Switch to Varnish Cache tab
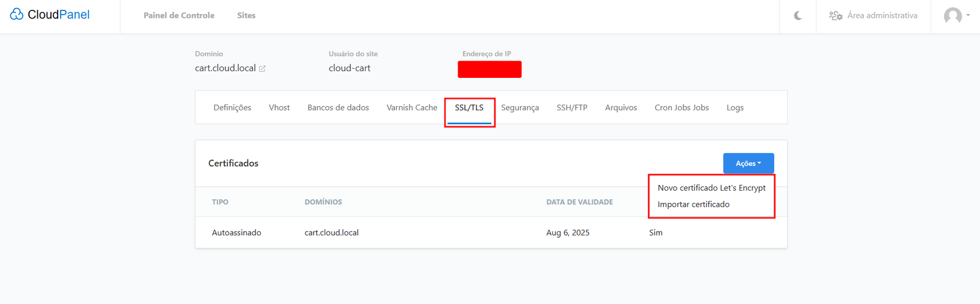The width and height of the screenshot is (980, 304). tap(412, 108)
